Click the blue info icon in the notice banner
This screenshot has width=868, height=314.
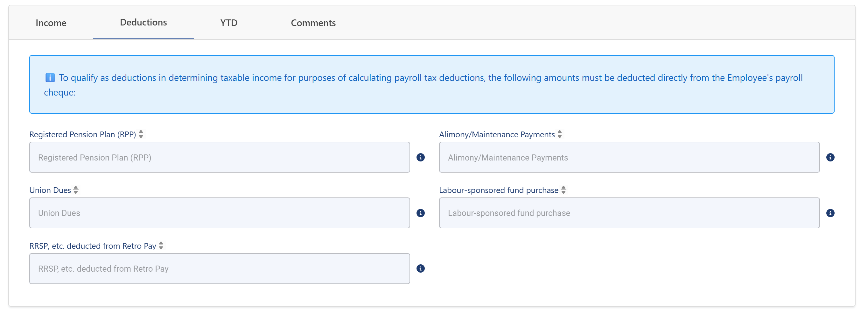(50, 78)
